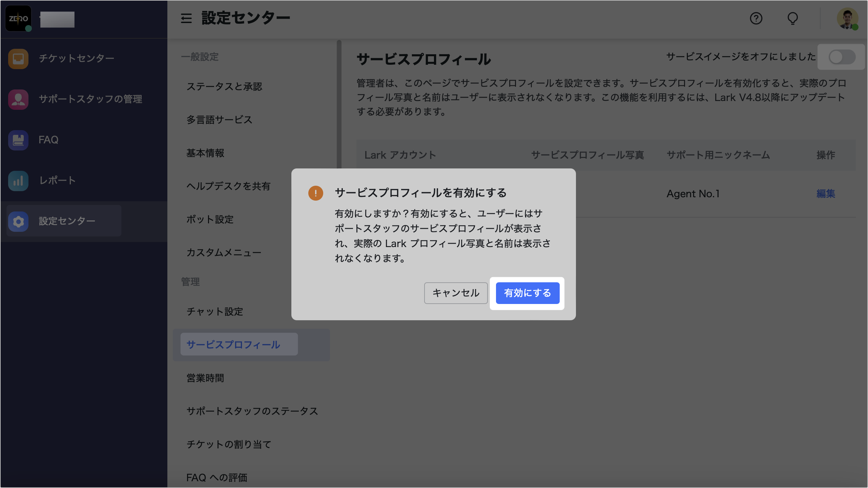Click the lightbulb suggestion icon
868x488 pixels.
coord(793,19)
